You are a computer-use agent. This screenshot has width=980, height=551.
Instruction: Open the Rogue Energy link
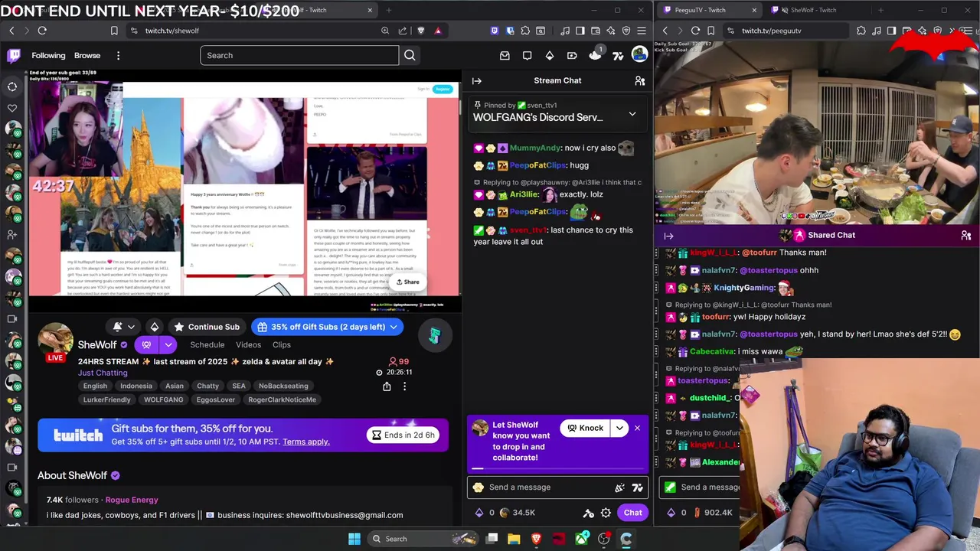pos(132,500)
